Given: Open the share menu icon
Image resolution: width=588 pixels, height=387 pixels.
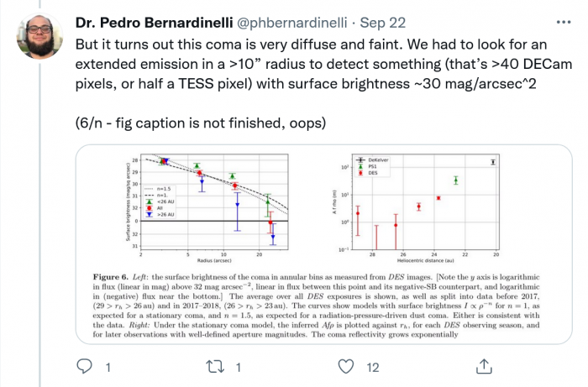Looking at the screenshot, I should 484,366.
